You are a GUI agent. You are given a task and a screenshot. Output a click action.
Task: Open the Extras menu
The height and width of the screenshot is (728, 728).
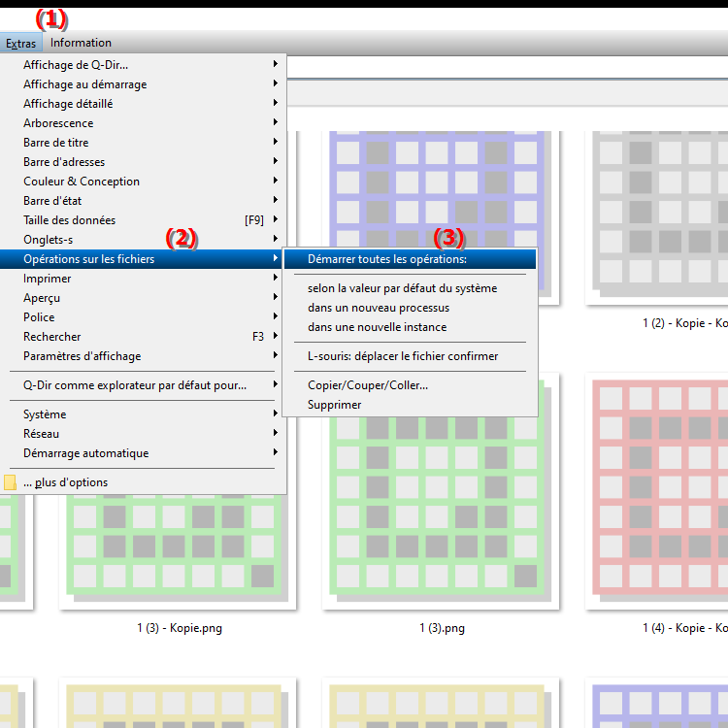pyautogui.click(x=20, y=43)
